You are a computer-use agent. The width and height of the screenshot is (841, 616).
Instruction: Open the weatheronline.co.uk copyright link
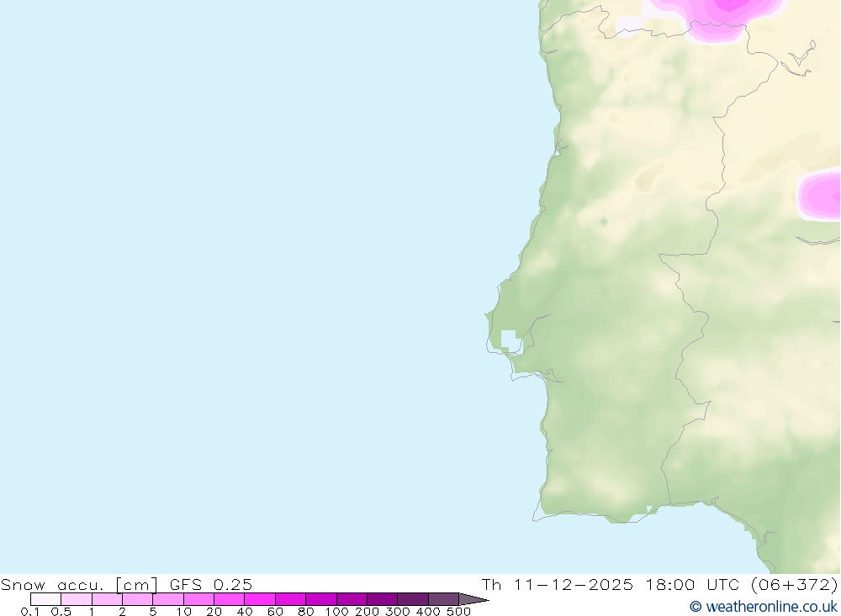(x=764, y=607)
